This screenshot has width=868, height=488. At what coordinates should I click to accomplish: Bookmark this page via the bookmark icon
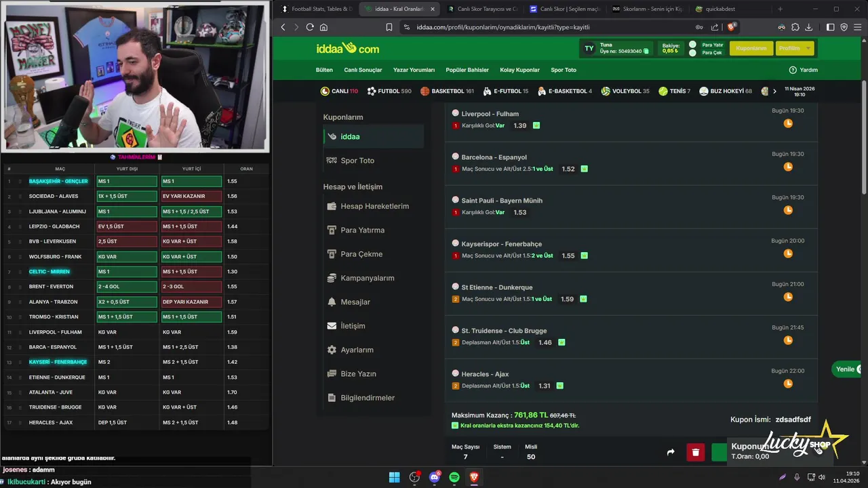[389, 27]
